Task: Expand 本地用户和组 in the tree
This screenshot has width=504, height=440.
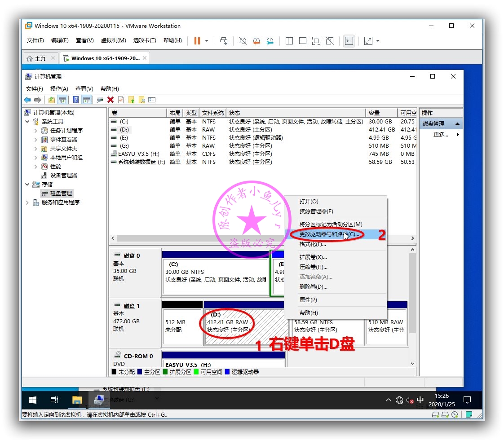Action: [x=35, y=158]
